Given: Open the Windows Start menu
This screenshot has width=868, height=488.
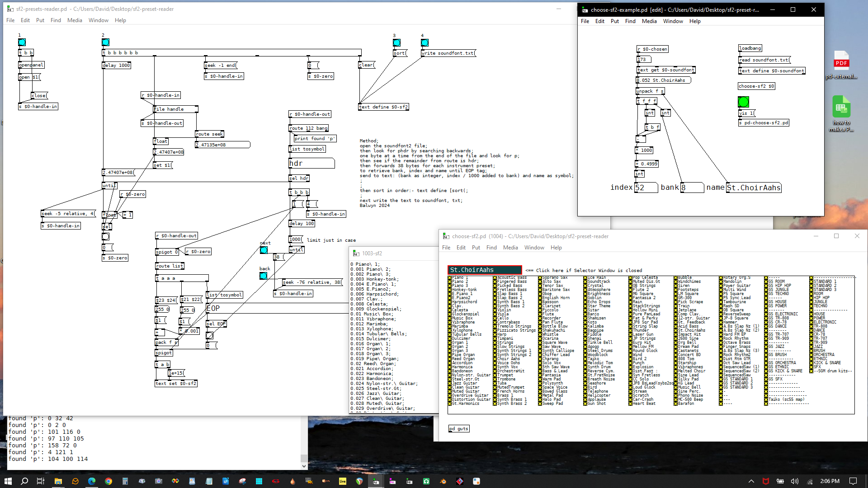Looking at the screenshot, I should click(8, 481).
